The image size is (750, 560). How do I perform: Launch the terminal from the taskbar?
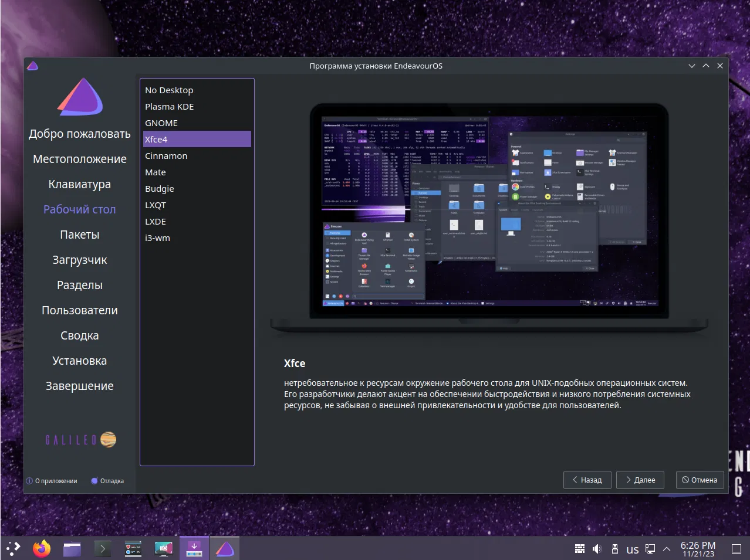pos(103,549)
